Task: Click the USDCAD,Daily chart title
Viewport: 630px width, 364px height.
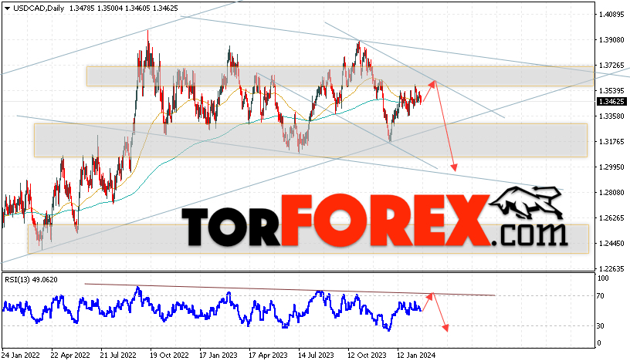Action: pos(39,8)
